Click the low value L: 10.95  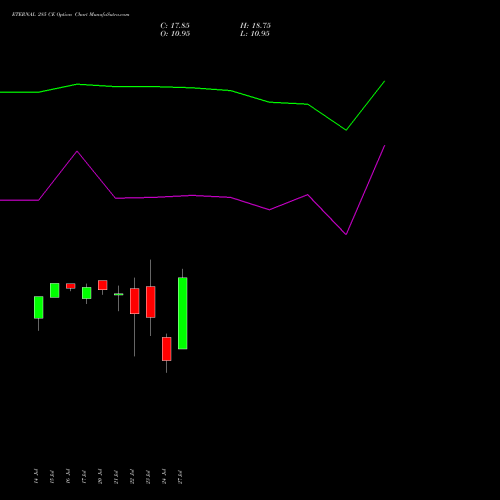(255, 34)
